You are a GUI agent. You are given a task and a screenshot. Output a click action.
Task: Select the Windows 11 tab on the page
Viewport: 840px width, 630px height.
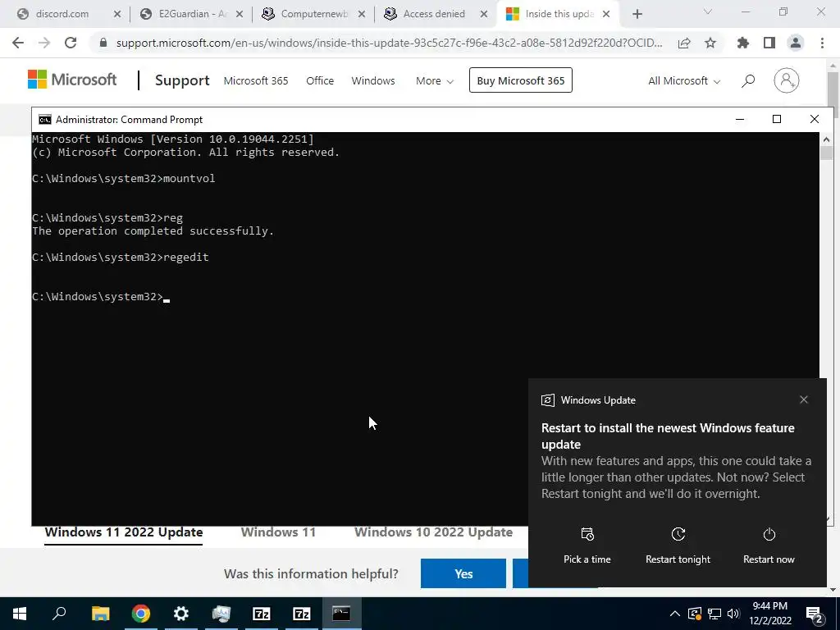(x=278, y=532)
